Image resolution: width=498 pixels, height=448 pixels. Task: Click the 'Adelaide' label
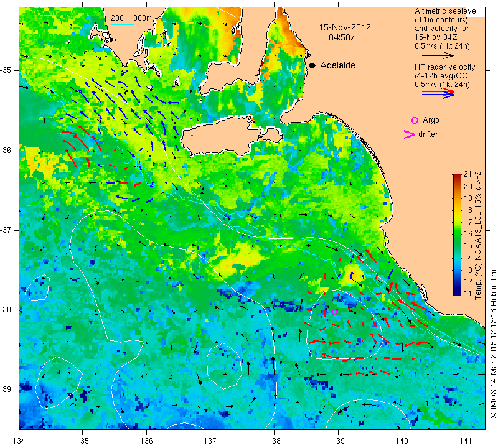click(x=337, y=65)
